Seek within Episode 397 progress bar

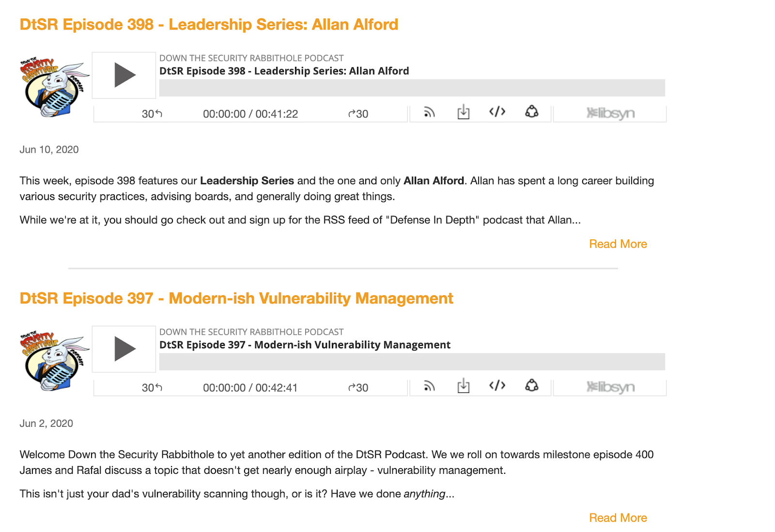click(412, 362)
